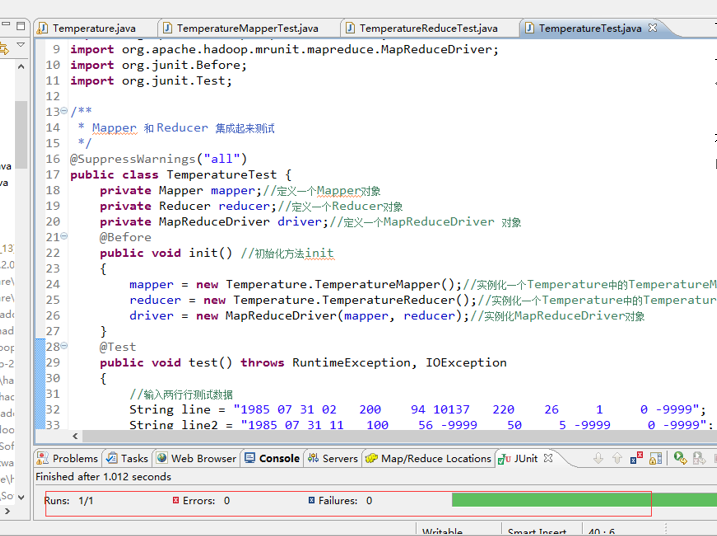The width and height of the screenshot is (717, 536).
Task: Click the blue Failures counter icon
Action: [311, 500]
